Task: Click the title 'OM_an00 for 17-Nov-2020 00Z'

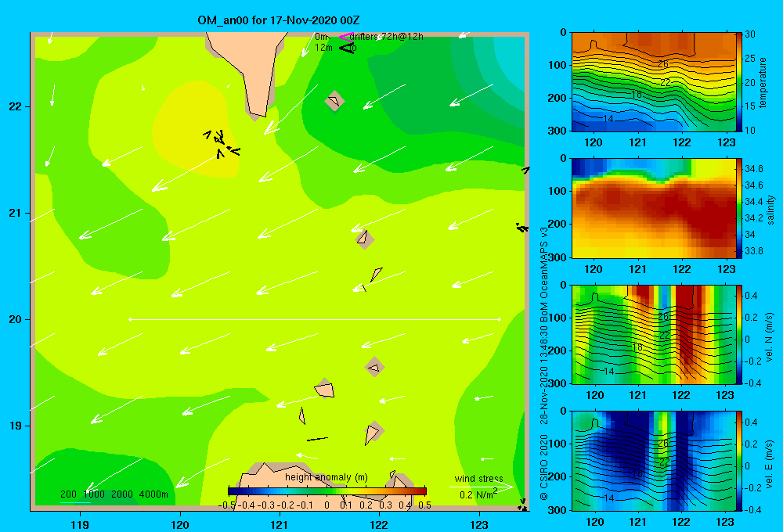Action: 278,20
